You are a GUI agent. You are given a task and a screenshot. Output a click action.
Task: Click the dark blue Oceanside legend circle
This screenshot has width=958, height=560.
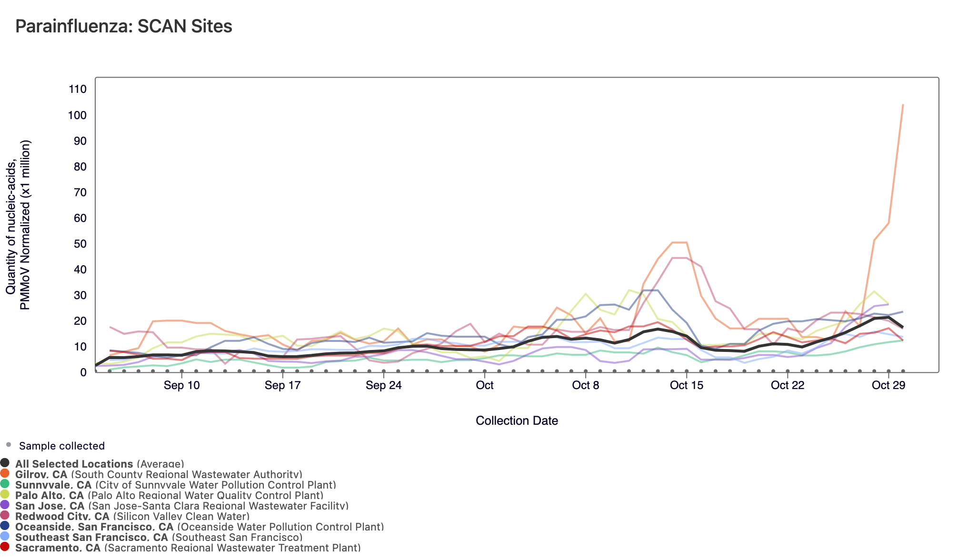5,526
